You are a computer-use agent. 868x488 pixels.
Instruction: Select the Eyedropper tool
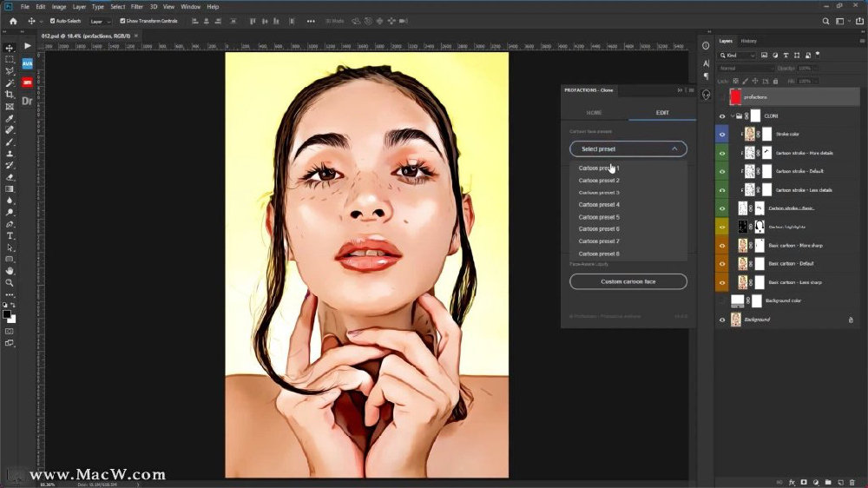pos(10,118)
